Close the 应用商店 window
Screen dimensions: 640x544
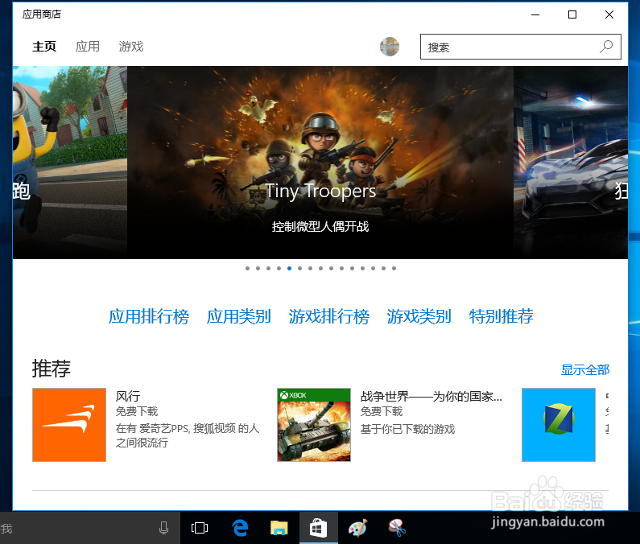coord(609,15)
